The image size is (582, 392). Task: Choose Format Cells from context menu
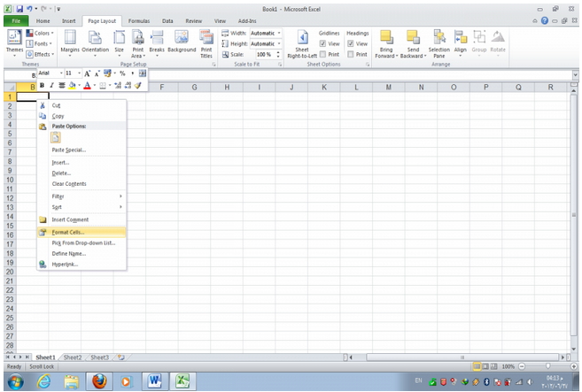click(69, 232)
